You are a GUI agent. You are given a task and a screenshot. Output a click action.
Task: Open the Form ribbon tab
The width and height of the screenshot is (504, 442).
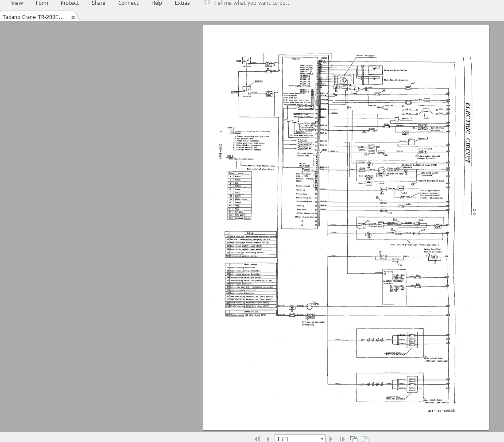[42, 3]
